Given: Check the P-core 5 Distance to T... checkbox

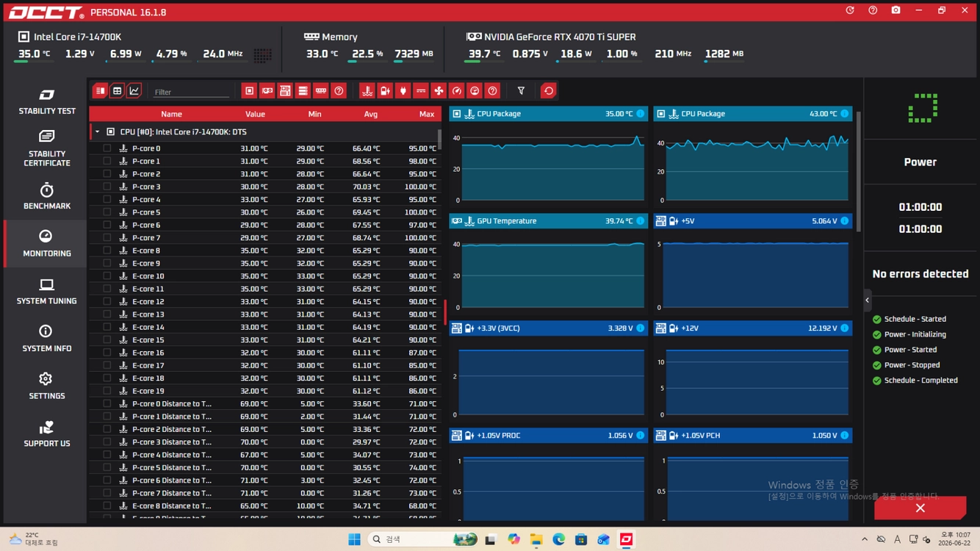Looking at the screenshot, I should (107, 467).
